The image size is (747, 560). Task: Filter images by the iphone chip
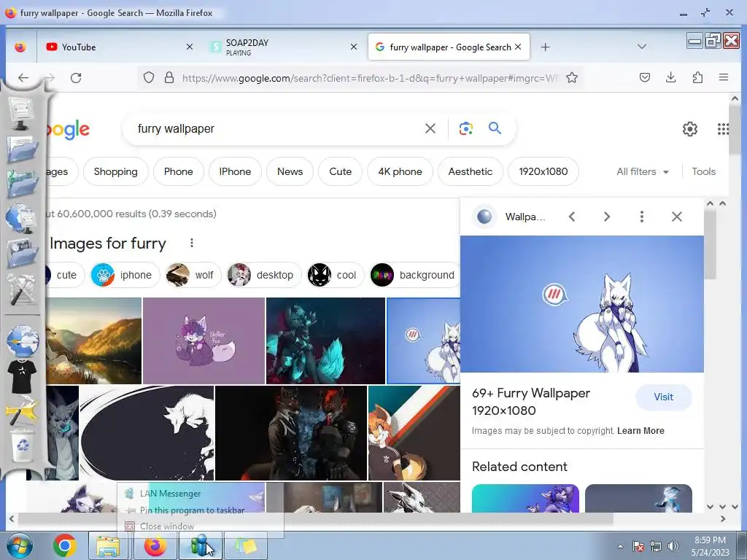tap(125, 275)
